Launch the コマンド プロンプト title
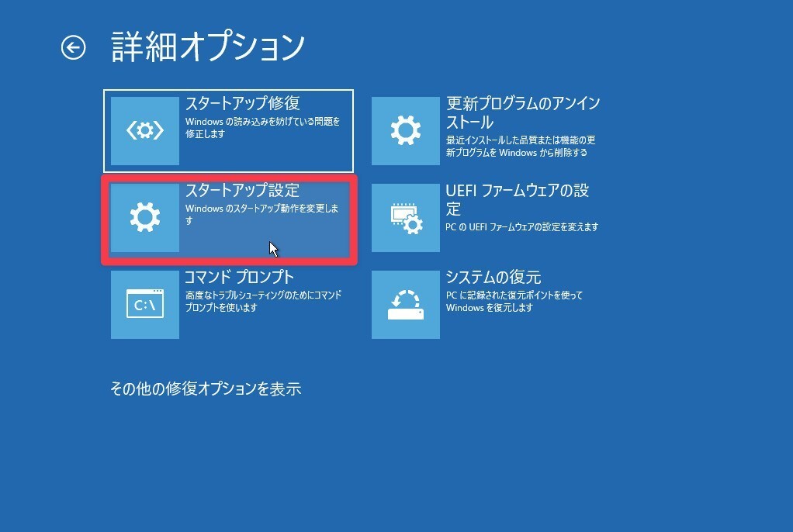 coord(239,277)
